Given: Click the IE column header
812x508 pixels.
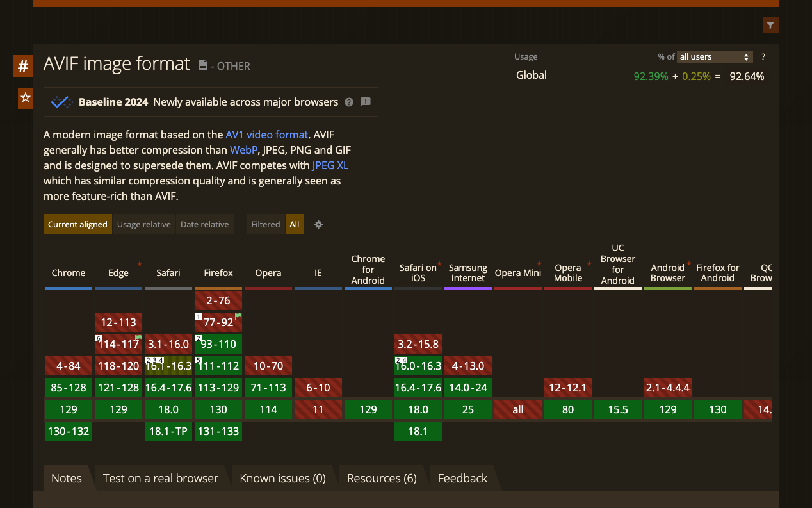Looking at the screenshot, I should tap(318, 273).
